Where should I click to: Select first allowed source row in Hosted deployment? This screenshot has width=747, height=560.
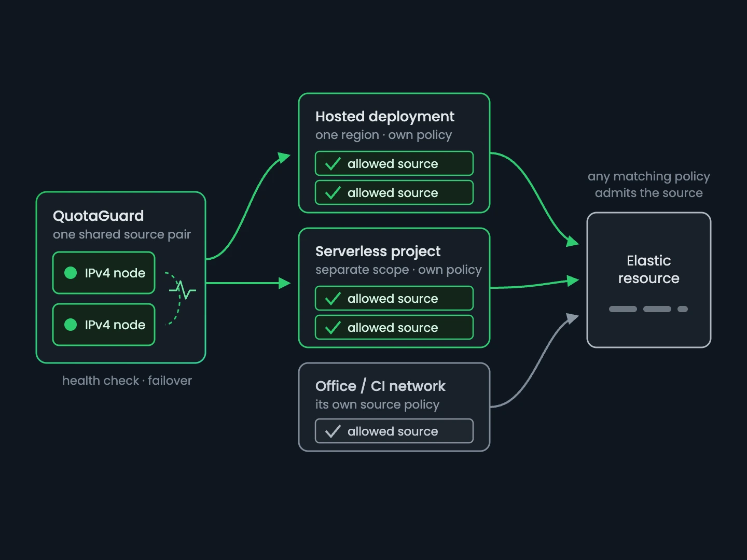pyautogui.click(x=394, y=163)
